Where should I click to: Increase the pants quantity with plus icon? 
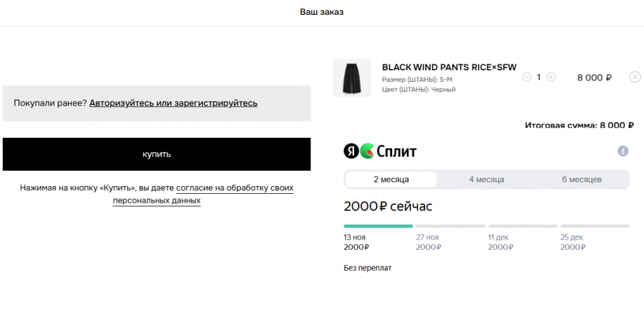click(x=551, y=77)
